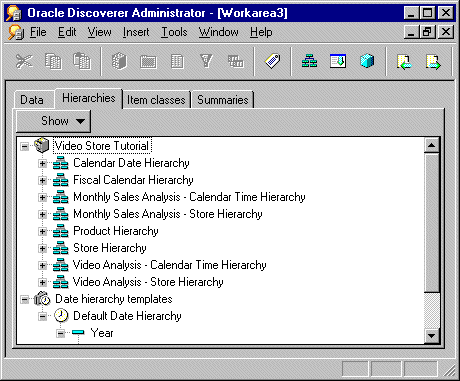Click the Properties tag toolbar icon
Image resolution: width=460 pixels, height=381 pixels.
click(272, 61)
